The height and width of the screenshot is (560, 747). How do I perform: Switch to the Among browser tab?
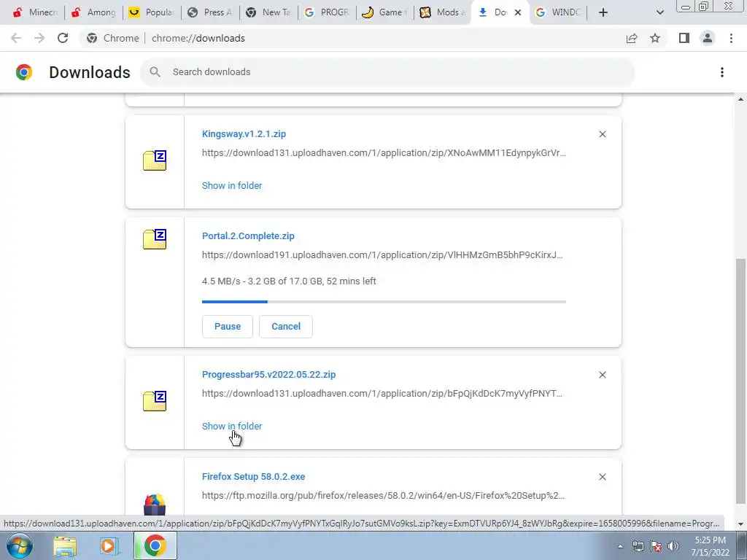click(94, 12)
